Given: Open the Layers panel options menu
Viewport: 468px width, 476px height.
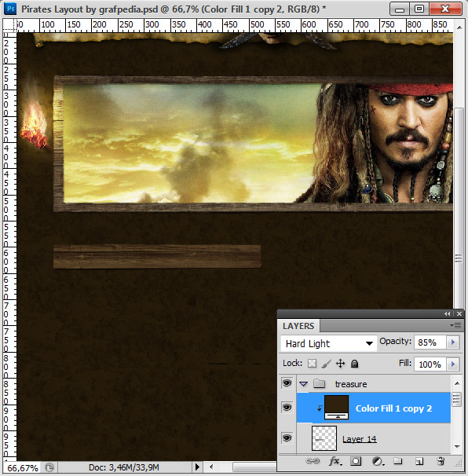Looking at the screenshot, I should point(456,326).
